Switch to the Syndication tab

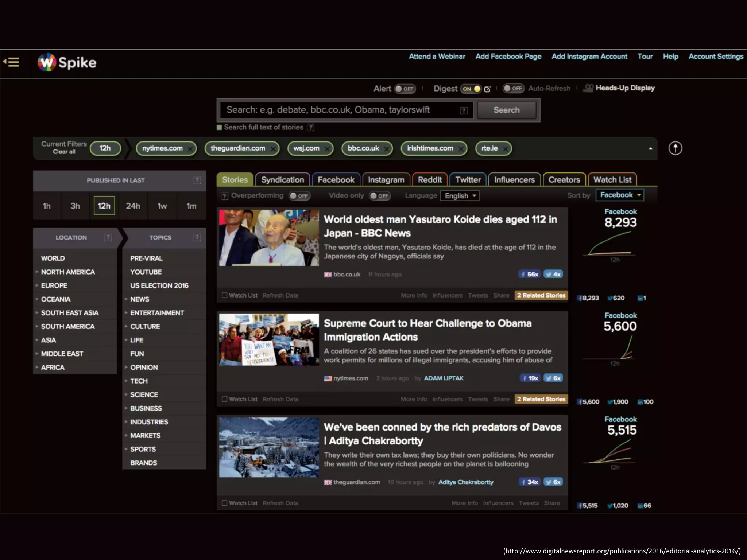(x=283, y=180)
